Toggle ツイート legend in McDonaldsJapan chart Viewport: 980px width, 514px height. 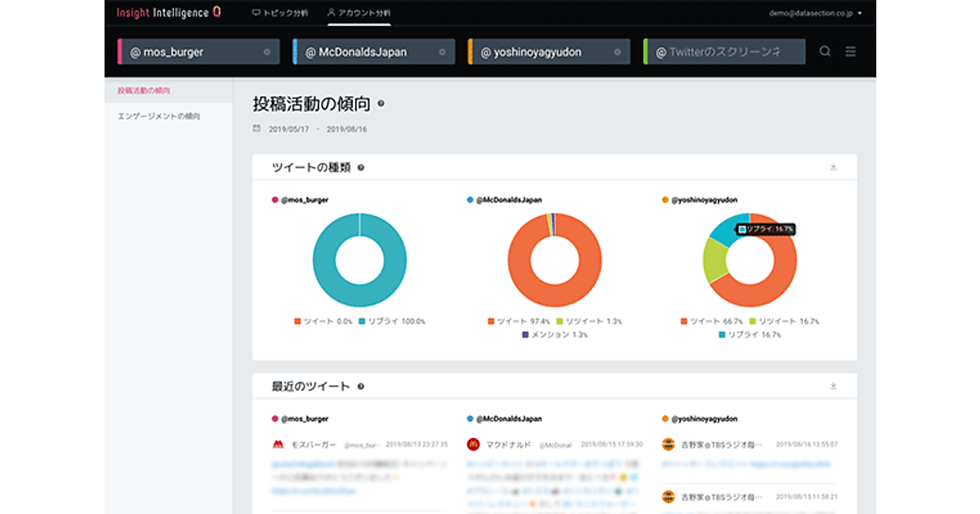(513, 321)
